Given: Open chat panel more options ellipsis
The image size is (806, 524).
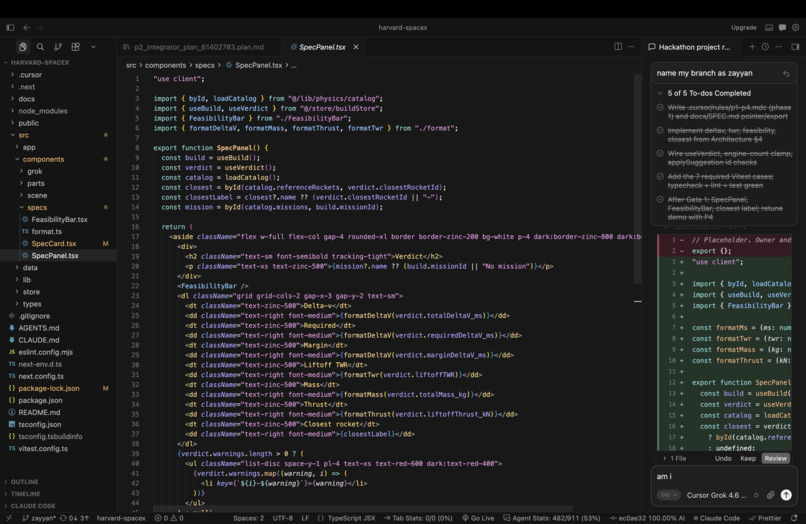Looking at the screenshot, I should click(x=779, y=47).
